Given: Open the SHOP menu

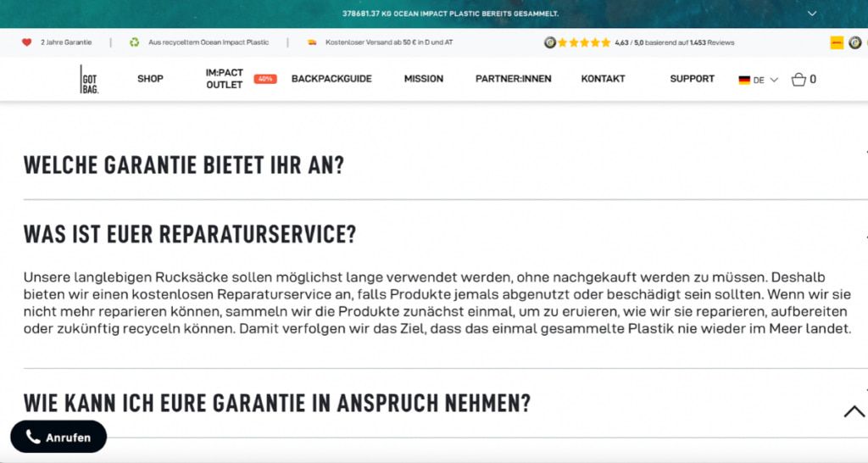Looking at the screenshot, I should click(150, 79).
